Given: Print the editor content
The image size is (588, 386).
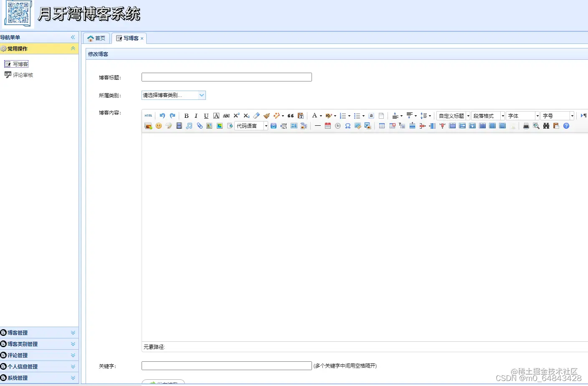Looking at the screenshot, I should (526, 126).
